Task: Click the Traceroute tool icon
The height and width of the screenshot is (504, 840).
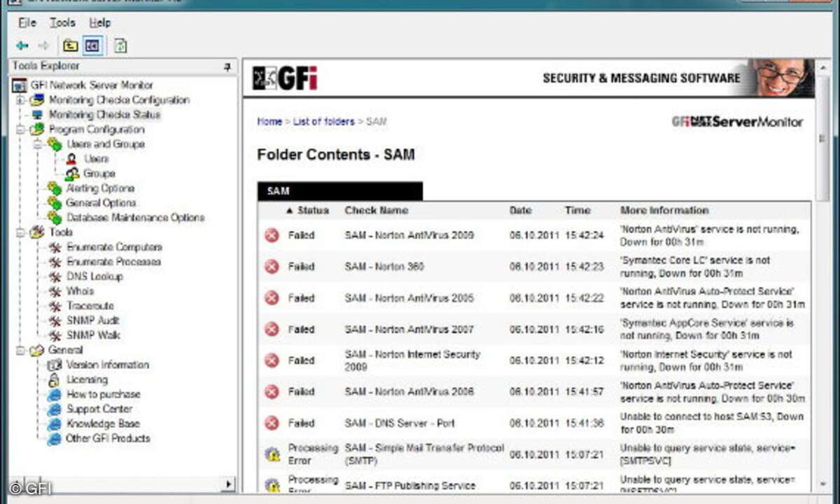Action: tap(55, 306)
